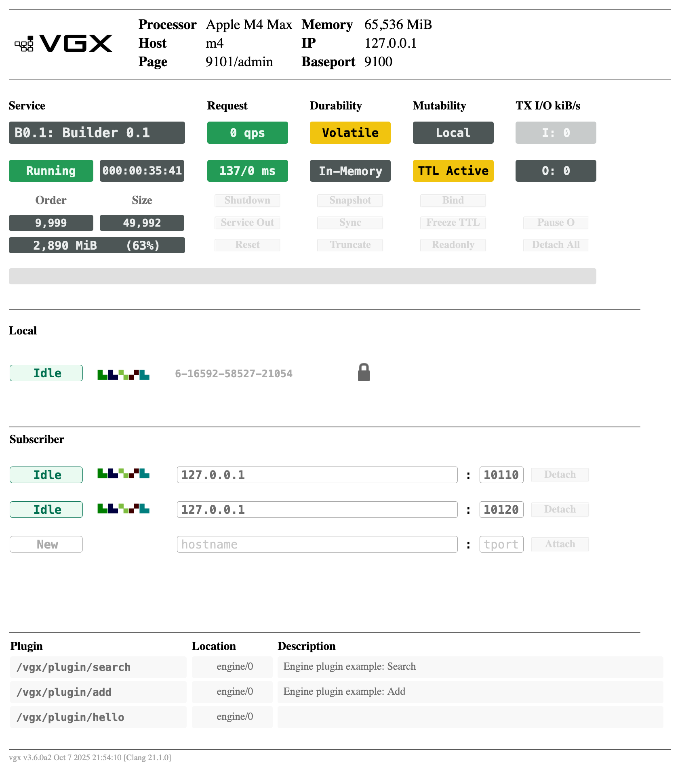Click the Truncate button

pyautogui.click(x=350, y=245)
